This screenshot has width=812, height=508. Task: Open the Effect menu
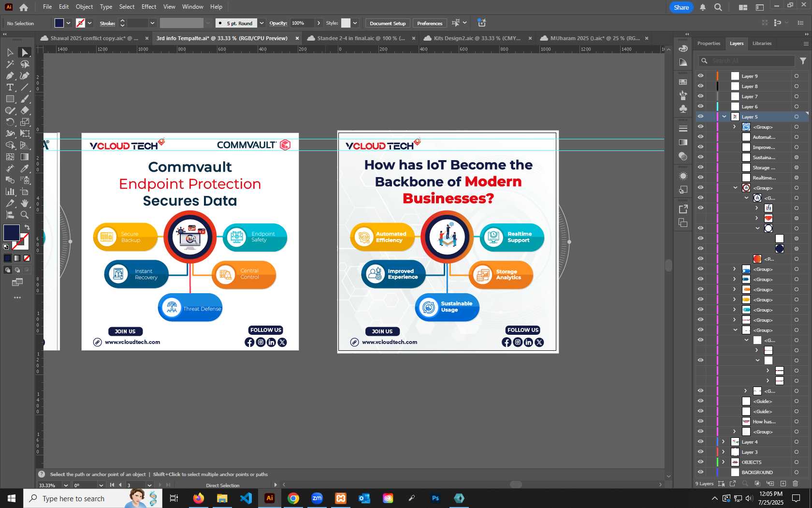pos(149,7)
